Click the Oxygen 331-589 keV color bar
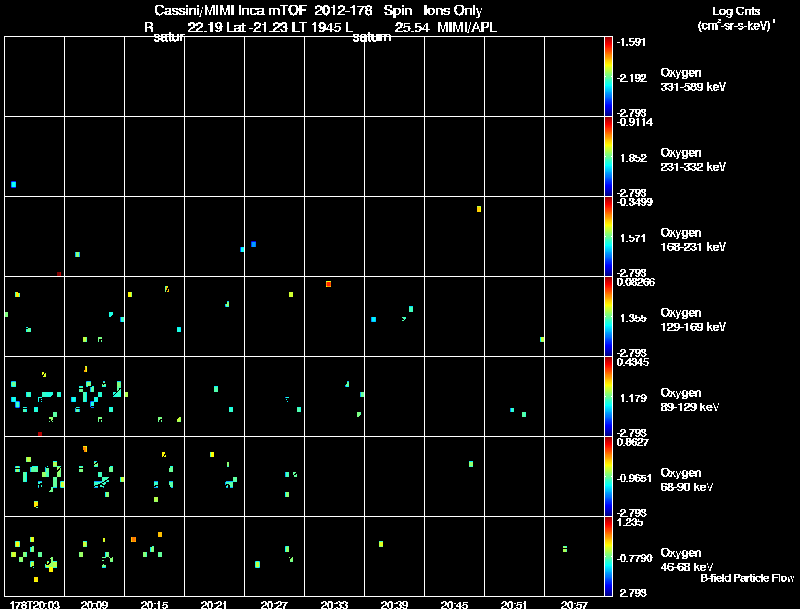 (x=608, y=77)
